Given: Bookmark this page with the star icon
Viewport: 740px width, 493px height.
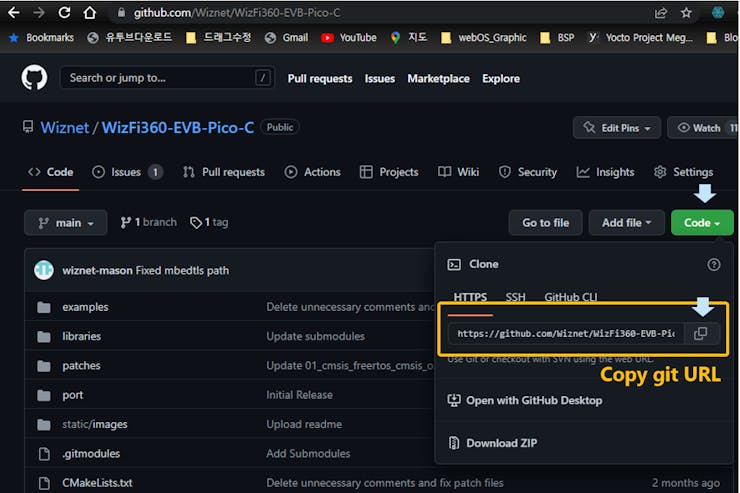Looking at the screenshot, I should point(686,13).
